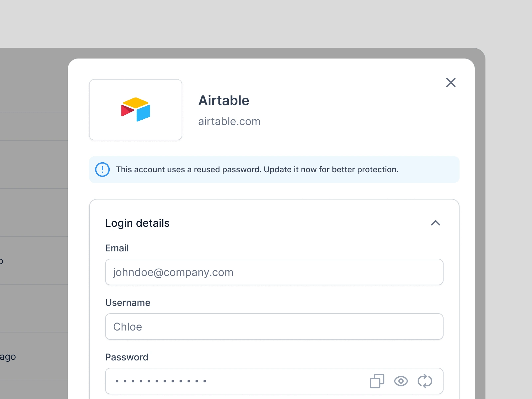The image size is (532, 399).
Task: Click the Login details heading
Action: coord(137,223)
